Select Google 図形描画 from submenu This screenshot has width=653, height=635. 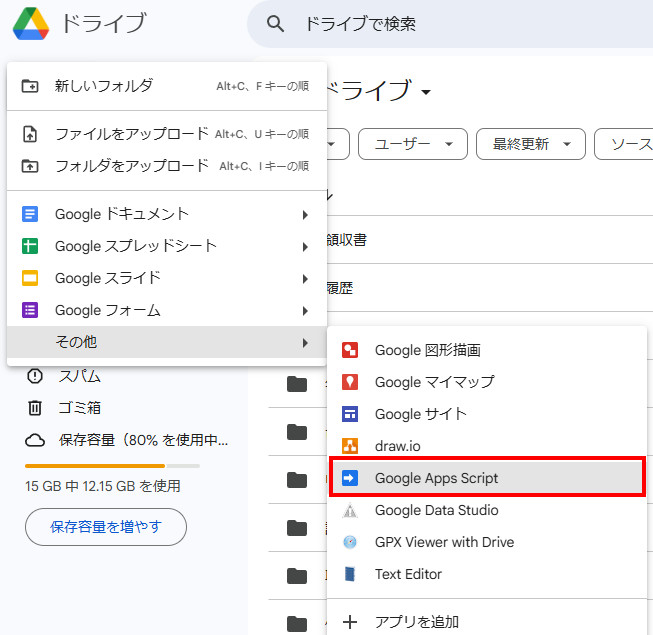[x=487, y=350]
